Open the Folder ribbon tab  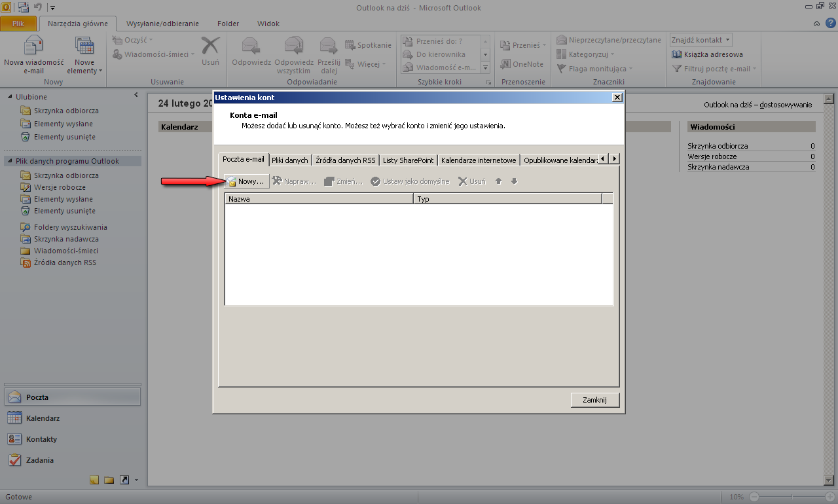[228, 24]
